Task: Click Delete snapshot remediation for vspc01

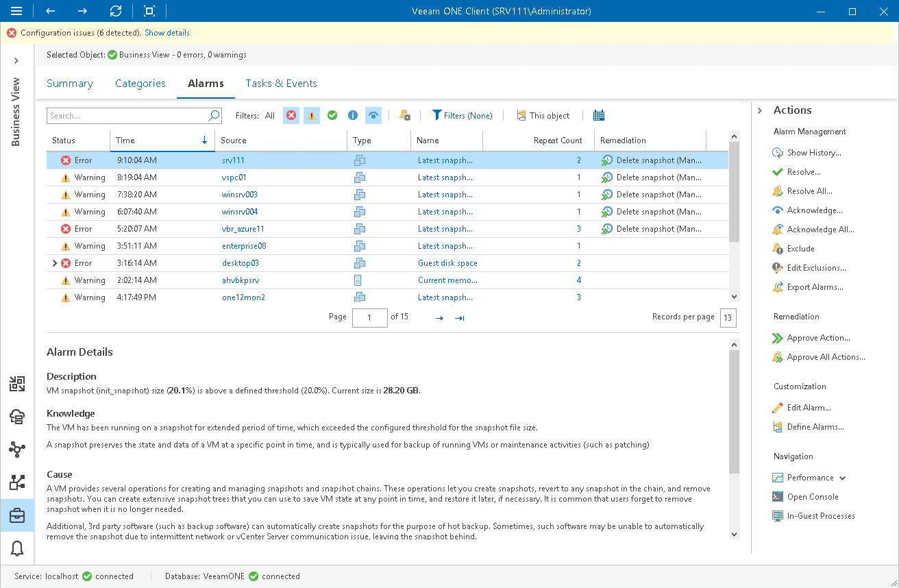Action: 652,177
